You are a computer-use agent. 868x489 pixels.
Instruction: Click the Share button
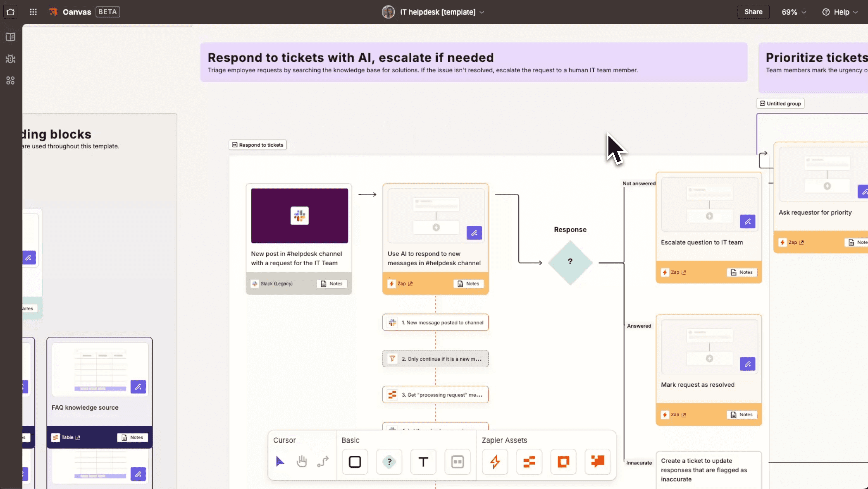pyautogui.click(x=753, y=12)
